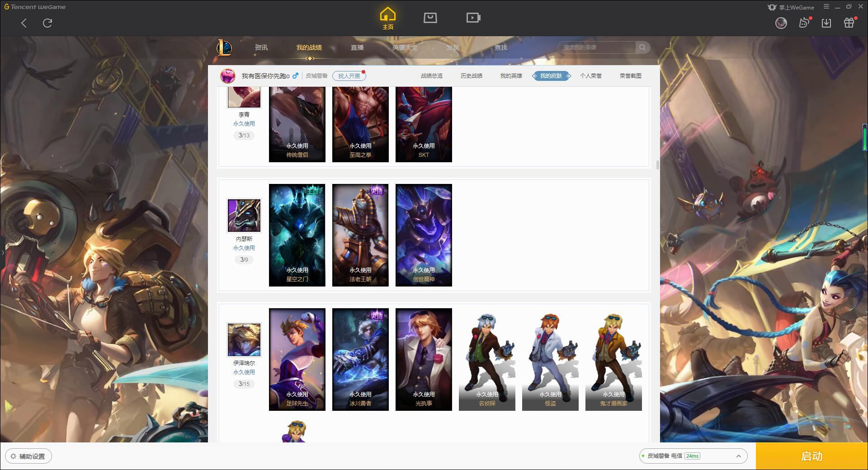Open the hamburger main menu

826,7
